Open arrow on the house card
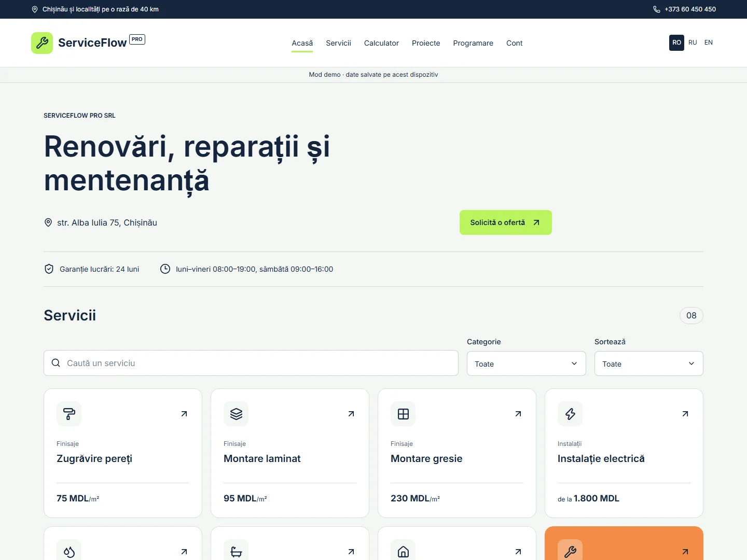 [x=518, y=552]
